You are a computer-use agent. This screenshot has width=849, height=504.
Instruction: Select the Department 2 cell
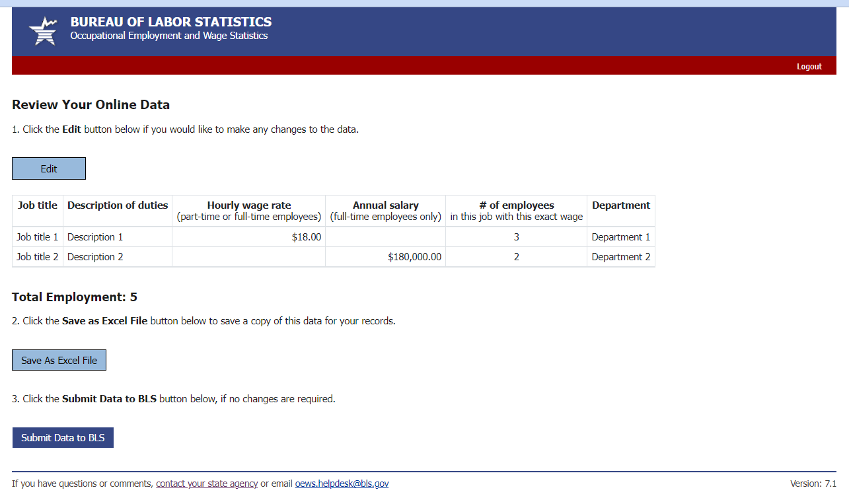(x=621, y=257)
